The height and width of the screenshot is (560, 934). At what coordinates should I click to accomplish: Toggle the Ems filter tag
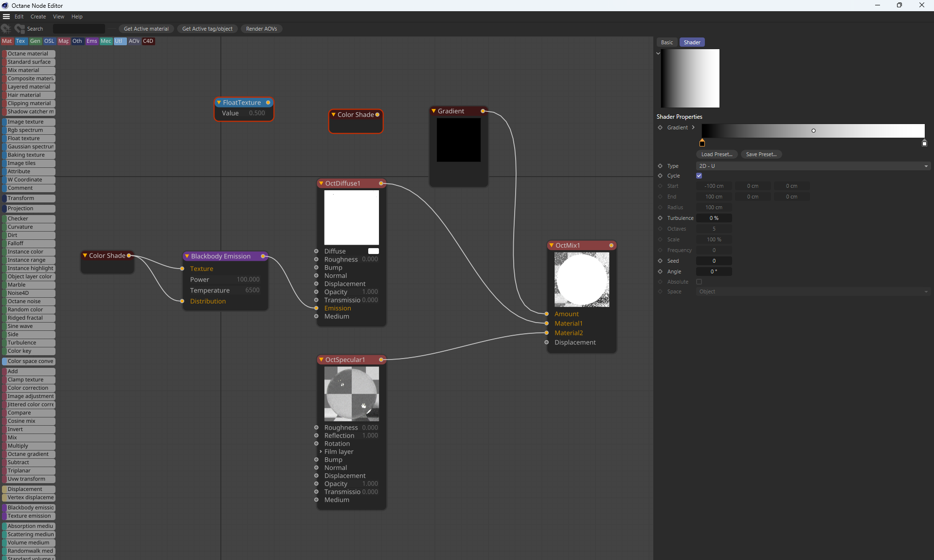click(x=91, y=41)
